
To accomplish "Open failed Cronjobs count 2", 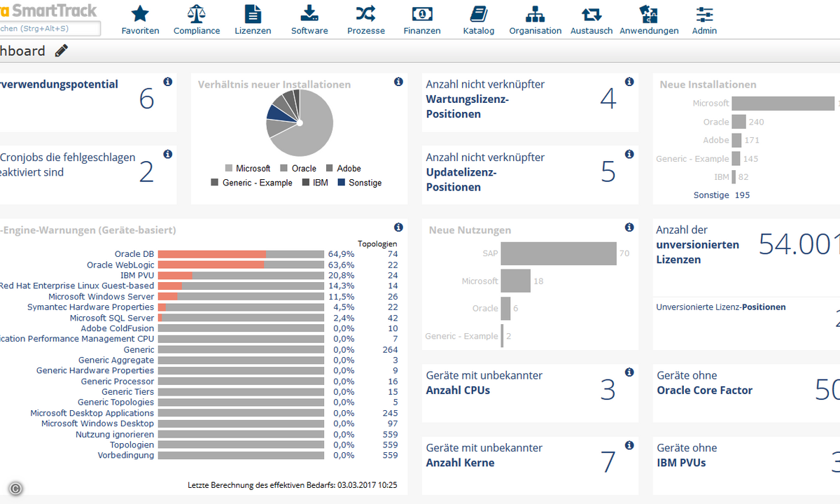I will click(146, 171).
